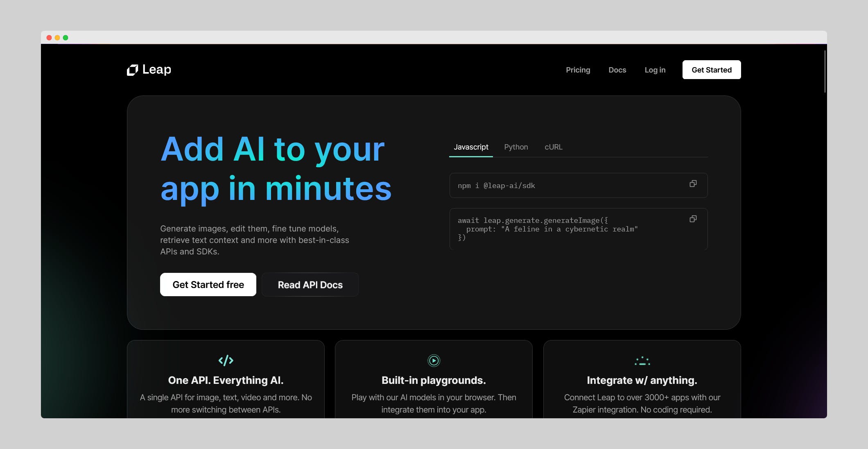This screenshot has height=449, width=868.
Task: Select the cURL code tab
Action: [x=553, y=147]
